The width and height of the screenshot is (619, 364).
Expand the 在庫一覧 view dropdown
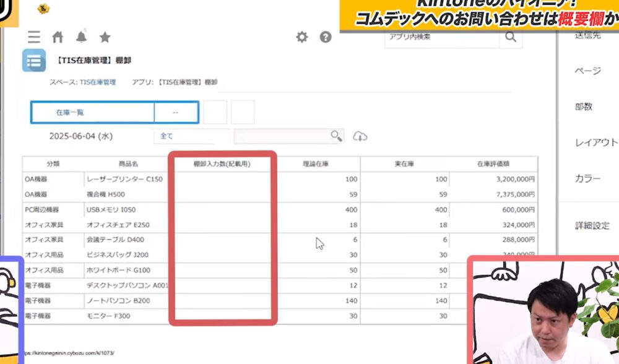click(x=92, y=113)
